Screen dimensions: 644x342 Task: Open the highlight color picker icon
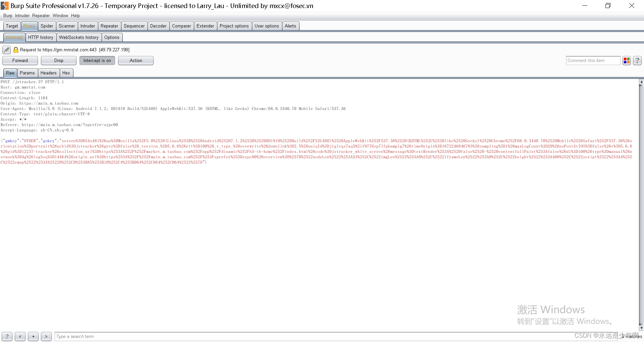pyautogui.click(x=627, y=61)
